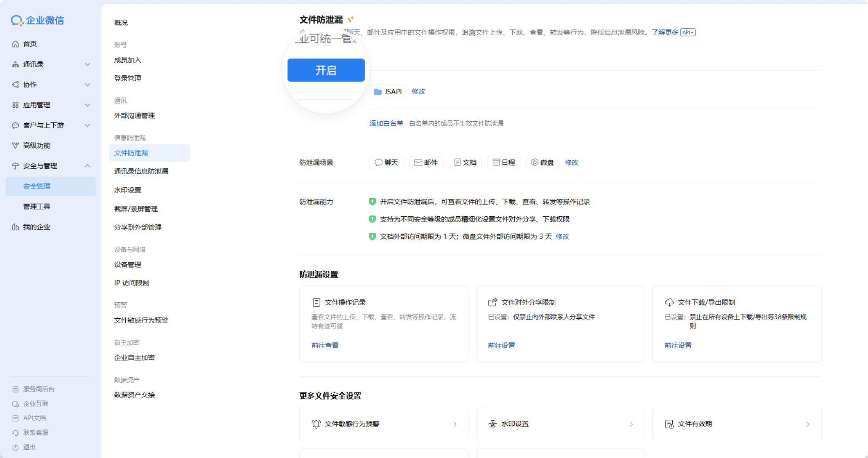Click the 文件下载/导出限制 cloud icon
868x458 pixels.
[x=669, y=302]
